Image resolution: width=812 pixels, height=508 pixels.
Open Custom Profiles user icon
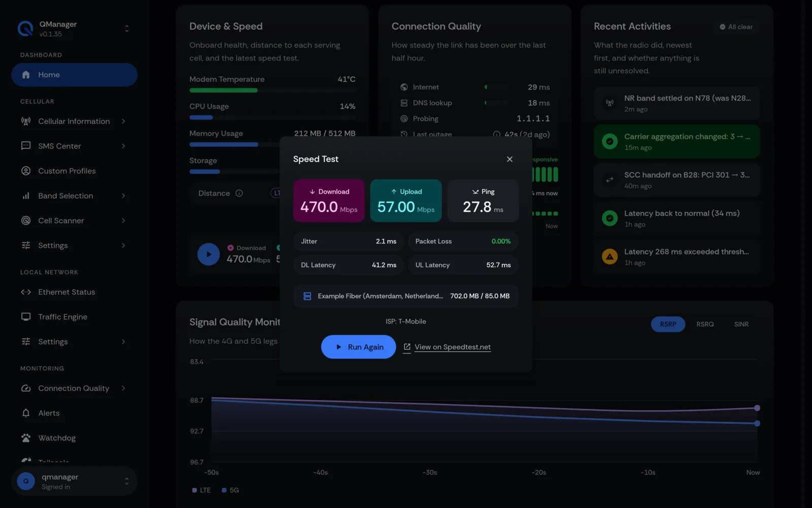pyautogui.click(x=26, y=171)
